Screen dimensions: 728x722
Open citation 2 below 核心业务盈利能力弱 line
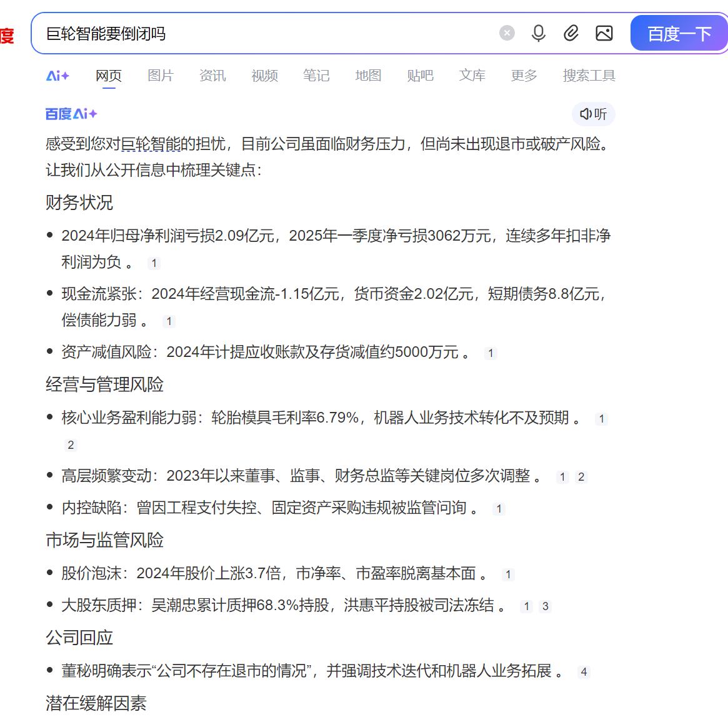click(x=71, y=445)
